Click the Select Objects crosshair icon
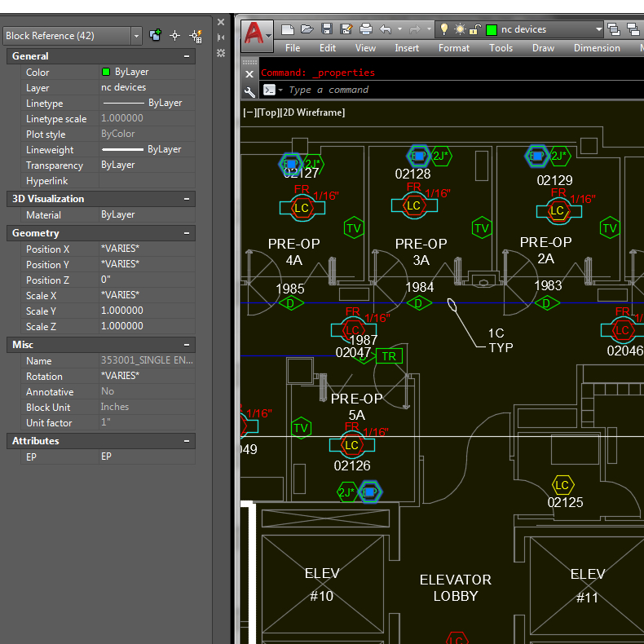The width and height of the screenshot is (644, 644). [174, 36]
